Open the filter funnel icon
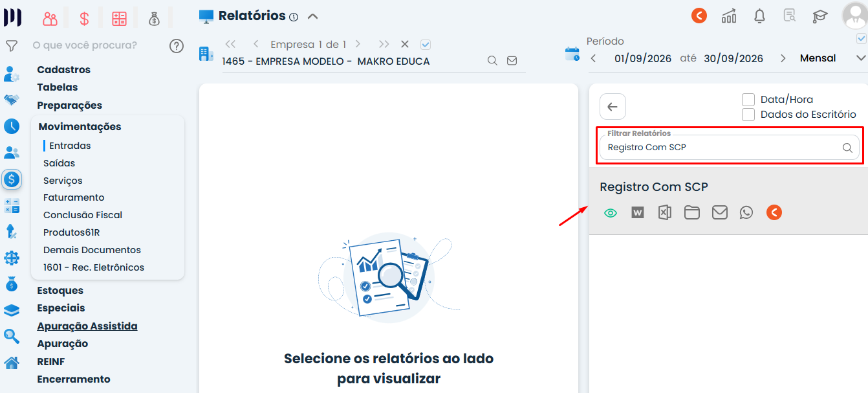This screenshot has height=393, width=868. coord(11,46)
